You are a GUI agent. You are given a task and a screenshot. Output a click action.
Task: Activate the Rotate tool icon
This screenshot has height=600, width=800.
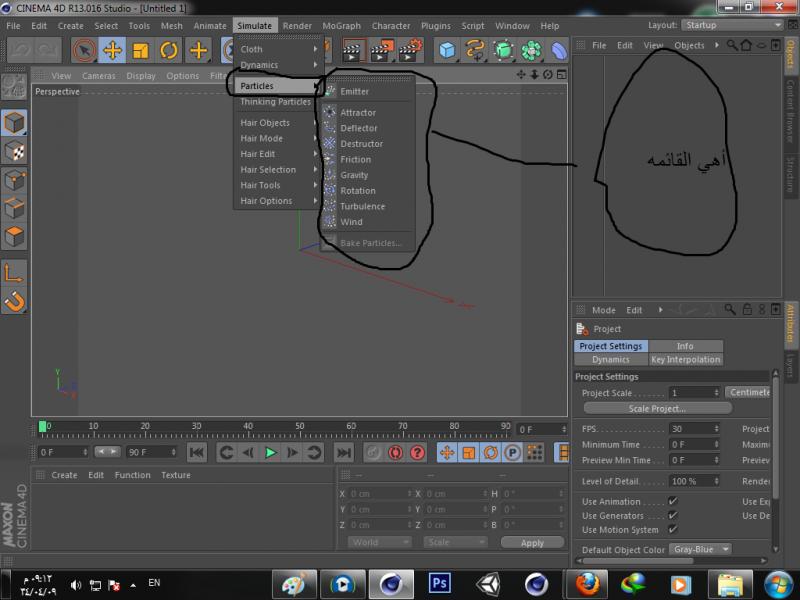point(170,50)
